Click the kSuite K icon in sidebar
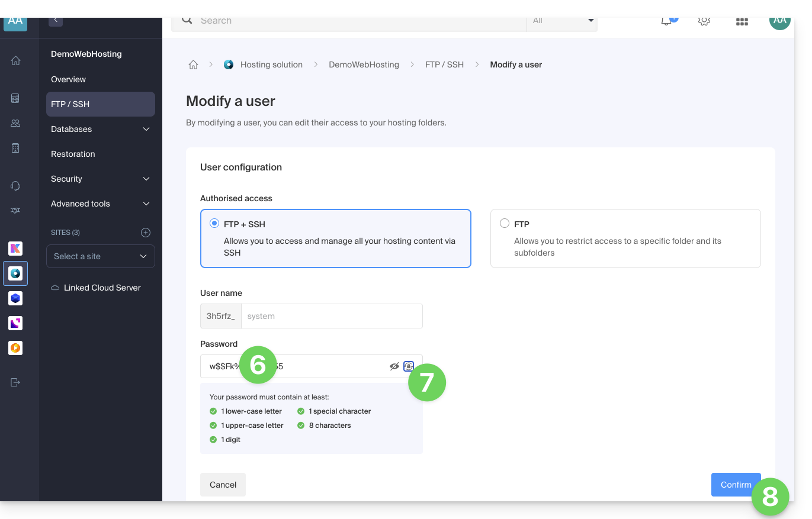The width and height of the screenshot is (812, 519). point(15,249)
